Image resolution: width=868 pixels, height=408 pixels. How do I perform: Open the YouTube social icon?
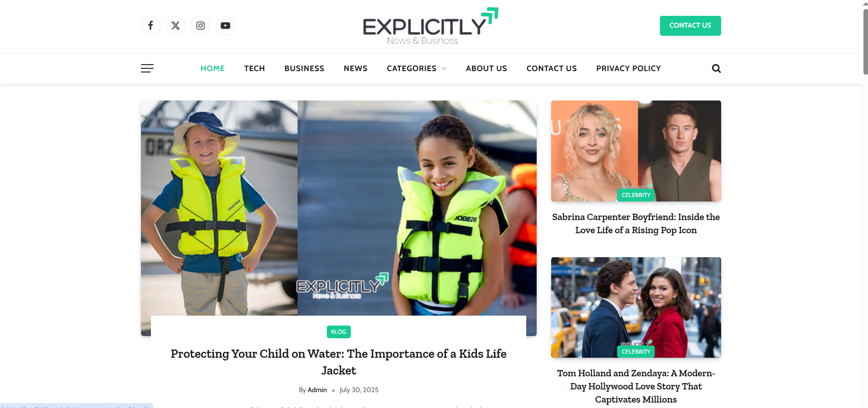pyautogui.click(x=225, y=26)
